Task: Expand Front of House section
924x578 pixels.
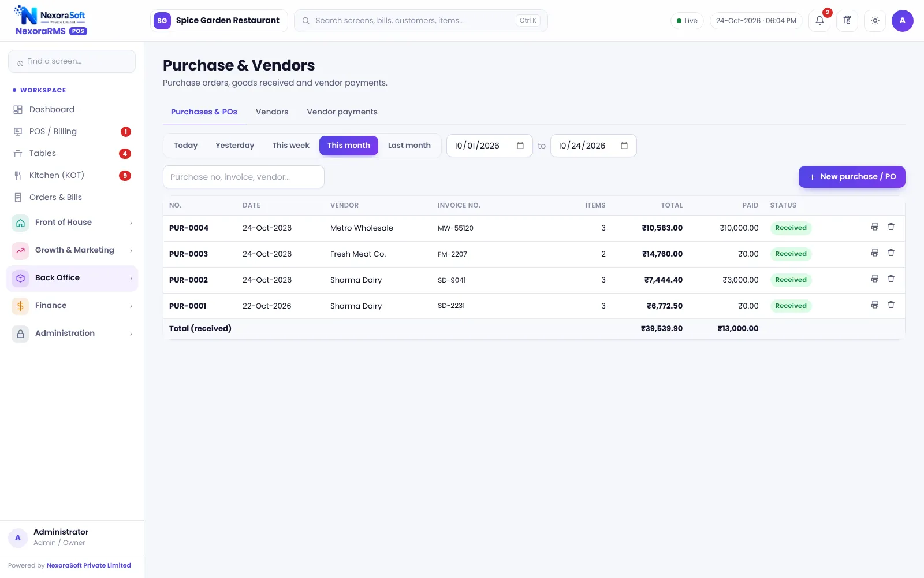Action: click(72, 223)
